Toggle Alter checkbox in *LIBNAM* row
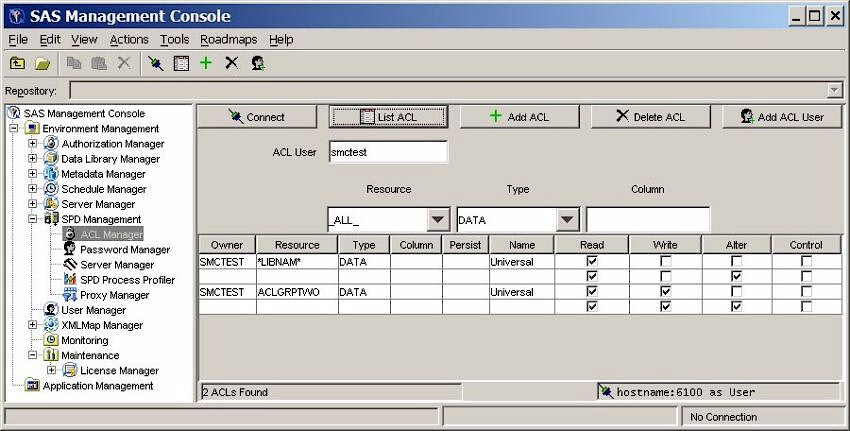The width and height of the screenshot is (850, 431). point(736,261)
